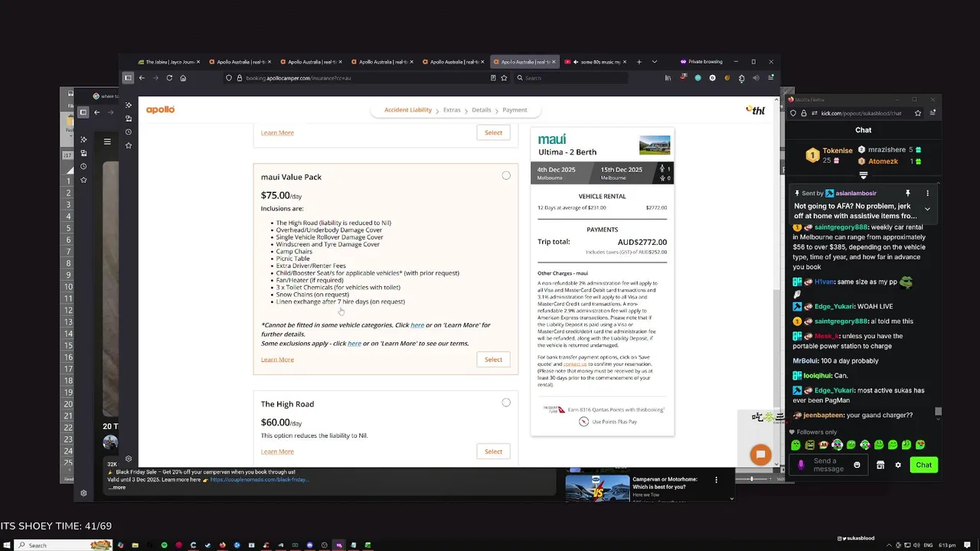This screenshot has height=551, width=980.
Task: Click Select for maui Value Pack
Action: (493, 360)
